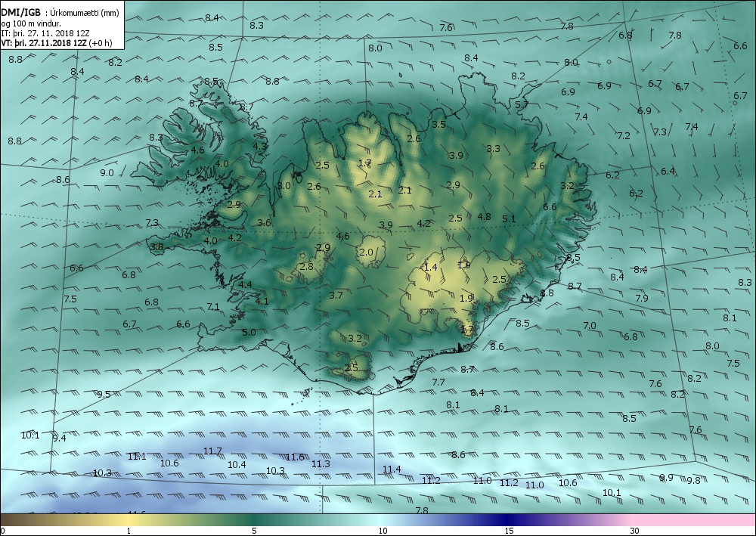Click the '9.9' value in the southeast corner
This screenshot has height=536, width=756.
pos(666,478)
